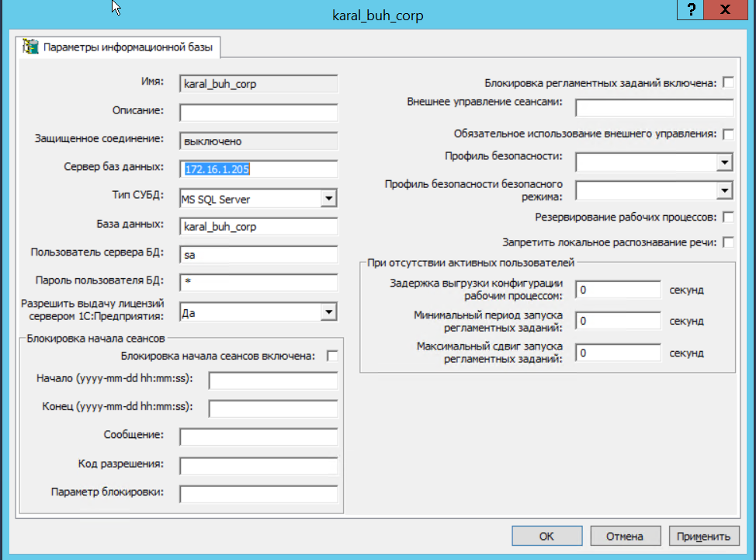Enable Блокировка регламентных заданий checkbox
The height and width of the screenshot is (560, 756).
728,82
